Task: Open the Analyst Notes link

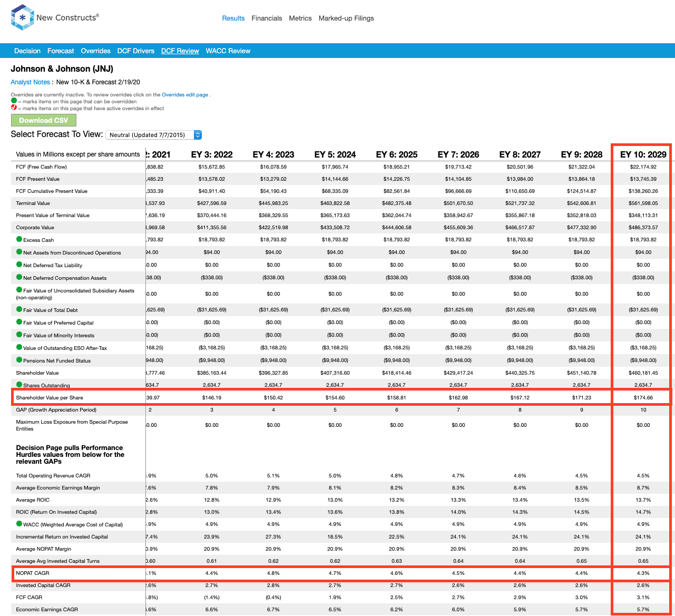Action: click(31, 82)
